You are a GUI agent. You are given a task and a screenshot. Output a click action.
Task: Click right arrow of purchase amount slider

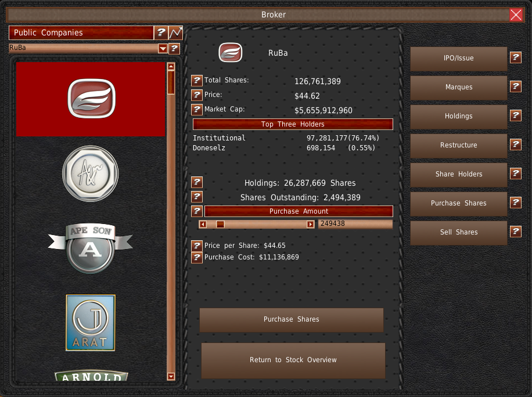click(311, 224)
